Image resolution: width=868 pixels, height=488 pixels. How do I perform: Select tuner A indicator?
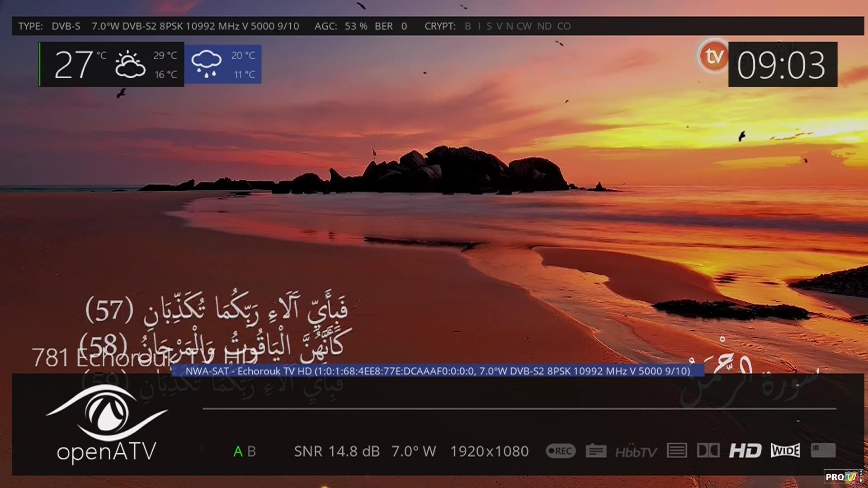point(238,451)
